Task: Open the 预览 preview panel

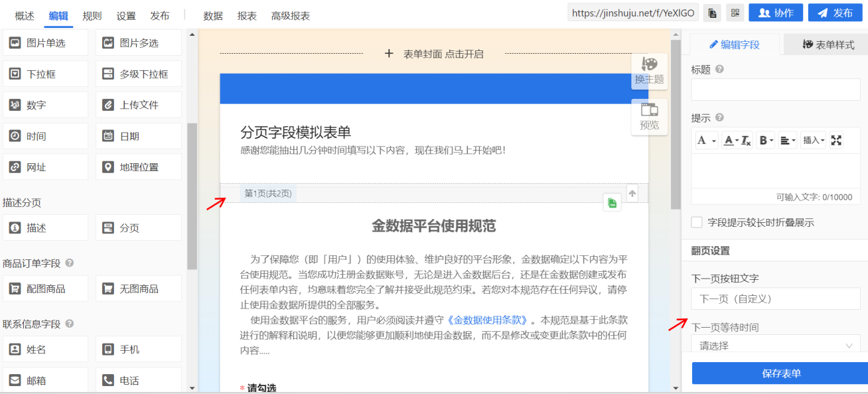Action: click(x=649, y=117)
